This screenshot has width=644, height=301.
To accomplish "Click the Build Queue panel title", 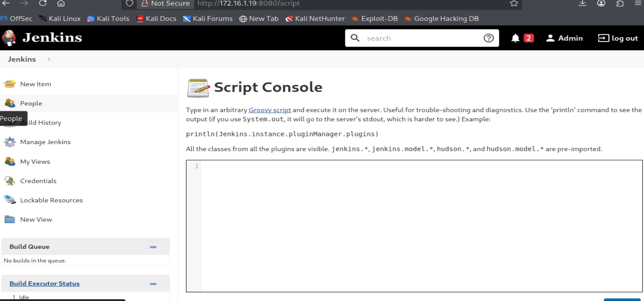I will pyautogui.click(x=29, y=247).
